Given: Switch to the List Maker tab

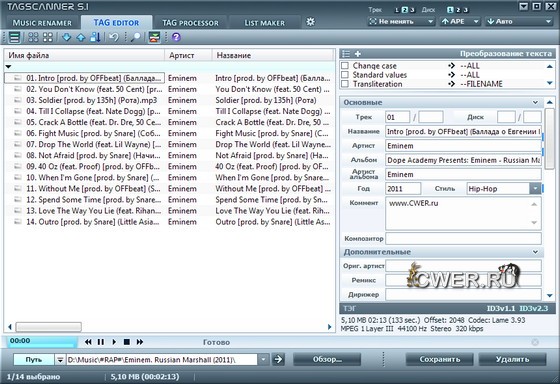Looking at the screenshot, I should [x=265, y=23].
